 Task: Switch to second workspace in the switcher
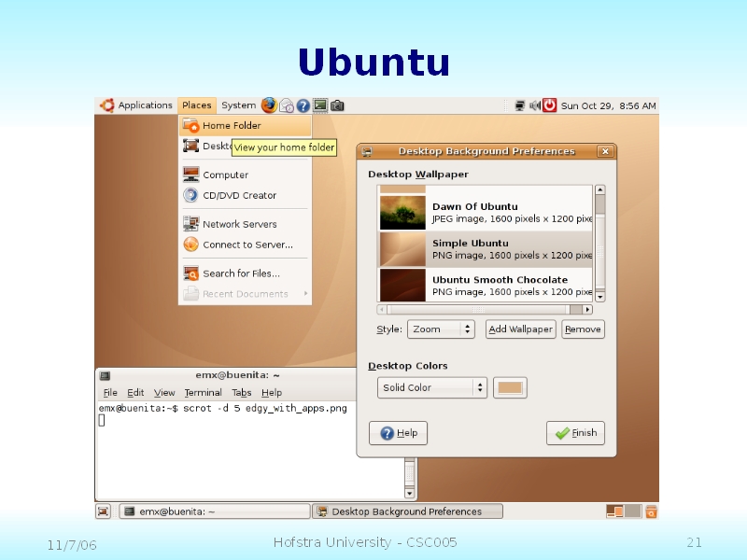[632, 511]
